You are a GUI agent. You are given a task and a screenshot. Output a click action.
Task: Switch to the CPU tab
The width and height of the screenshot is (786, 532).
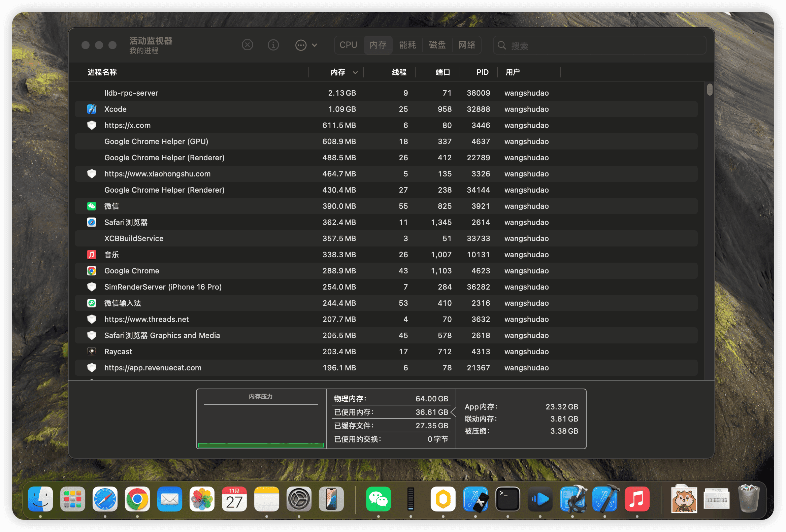point(348,45)
